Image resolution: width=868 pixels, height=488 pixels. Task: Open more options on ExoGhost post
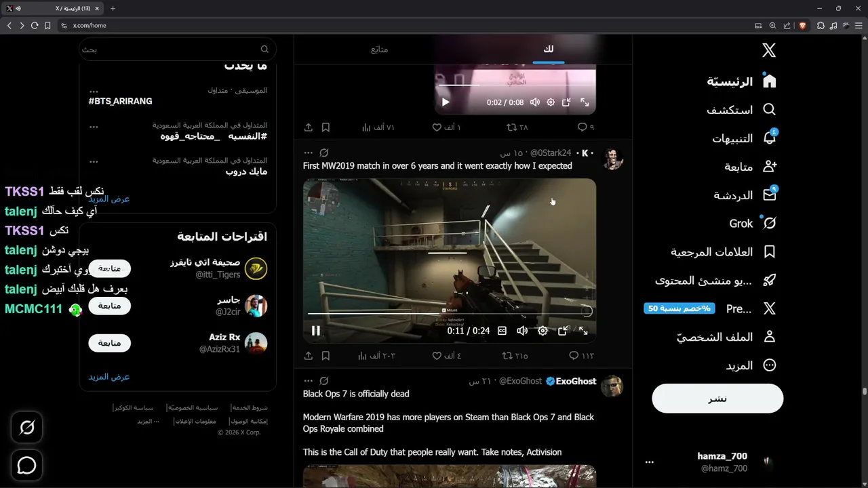tap(309, 381)
